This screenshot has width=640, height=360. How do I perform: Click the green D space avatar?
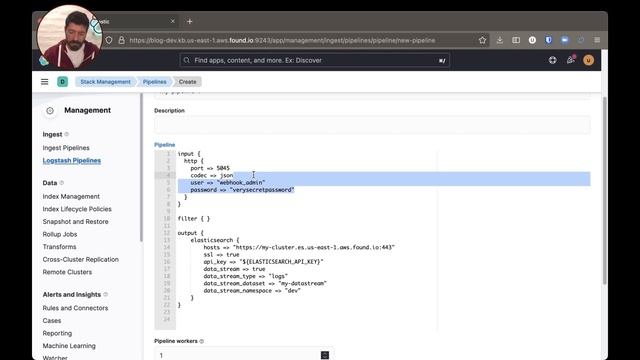pyautogui.click(x=62, y=82)
